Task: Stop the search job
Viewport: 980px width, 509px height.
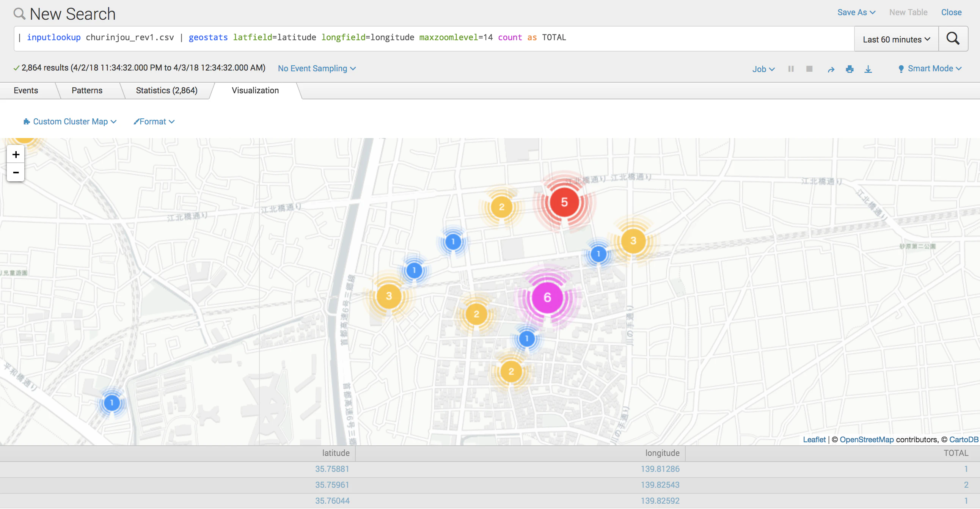Action: click(810, 69)
